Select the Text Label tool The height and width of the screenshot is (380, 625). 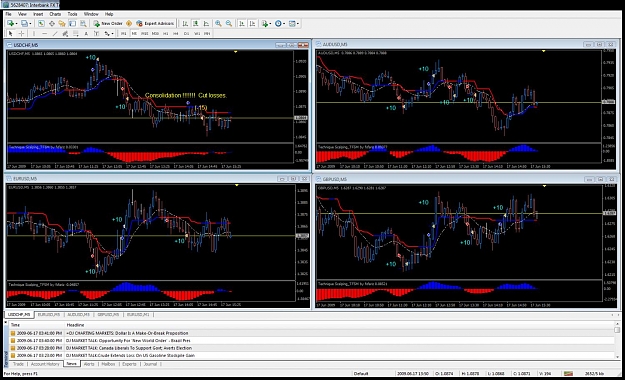pyautogui.click(x=96, y=33)
